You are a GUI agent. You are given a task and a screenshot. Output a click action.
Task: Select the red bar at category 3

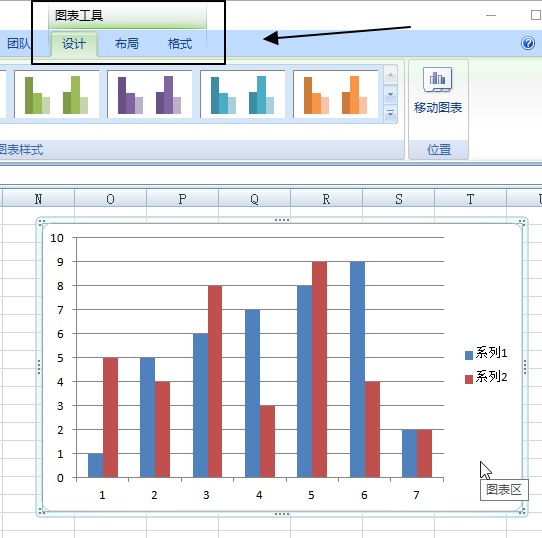tap(215, 381)
